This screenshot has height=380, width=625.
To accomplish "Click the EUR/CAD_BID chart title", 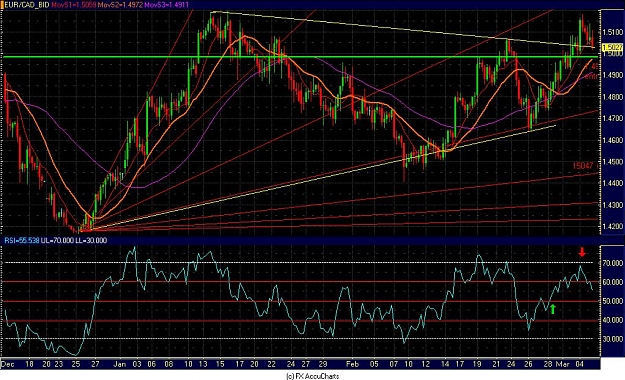I will (x=26, y=5).
